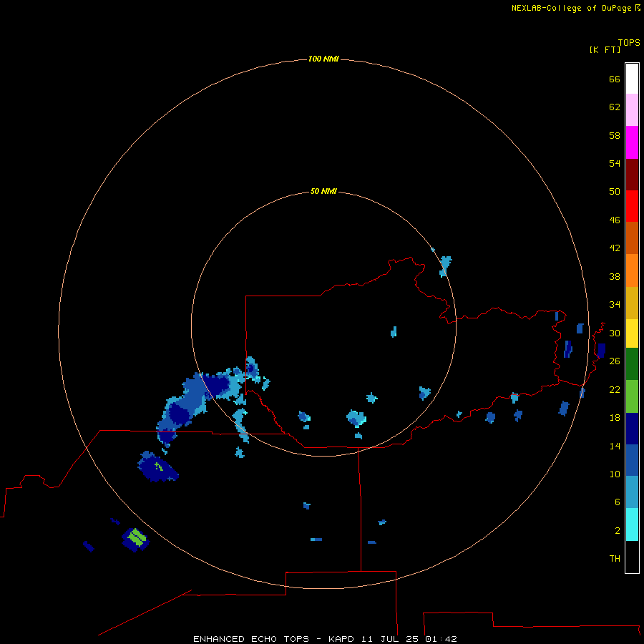Select the dark green legend swatch
Screen dimensions: 644x644
pyautogui.click(x=632, y=364)
